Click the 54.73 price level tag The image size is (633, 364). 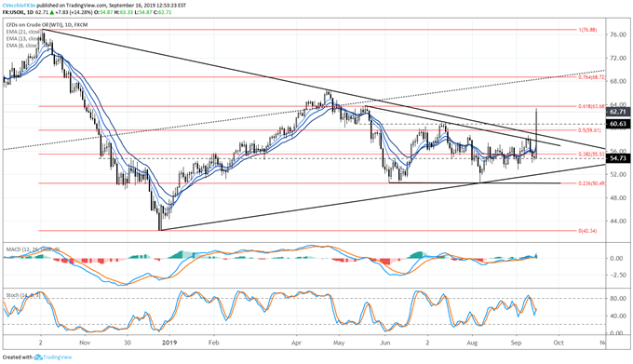pyautogui.click(x=618, y=158)
